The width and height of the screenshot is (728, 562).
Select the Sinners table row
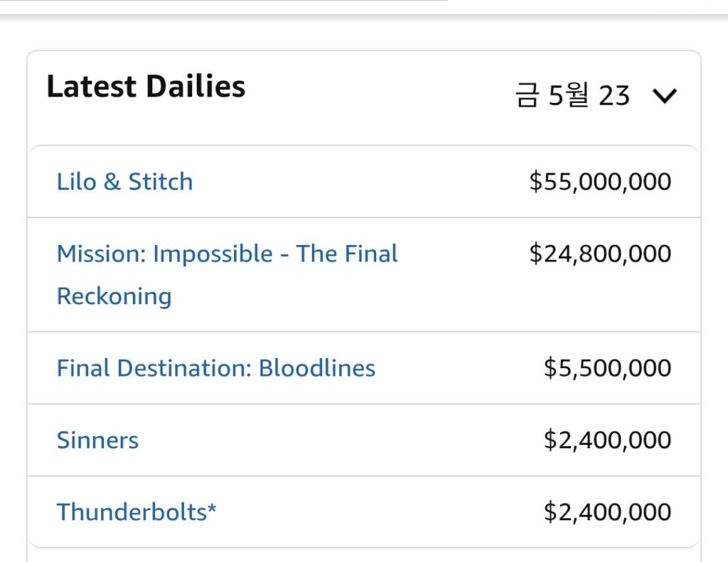363,440
